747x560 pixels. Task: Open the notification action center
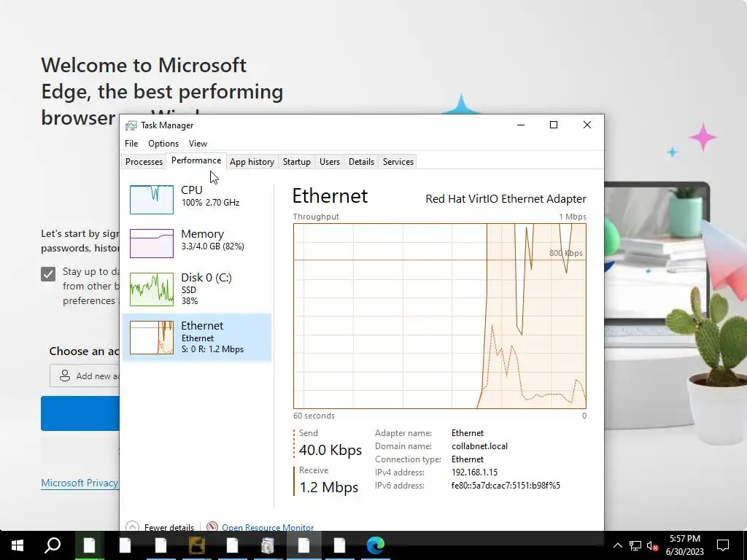coord(723,545)
